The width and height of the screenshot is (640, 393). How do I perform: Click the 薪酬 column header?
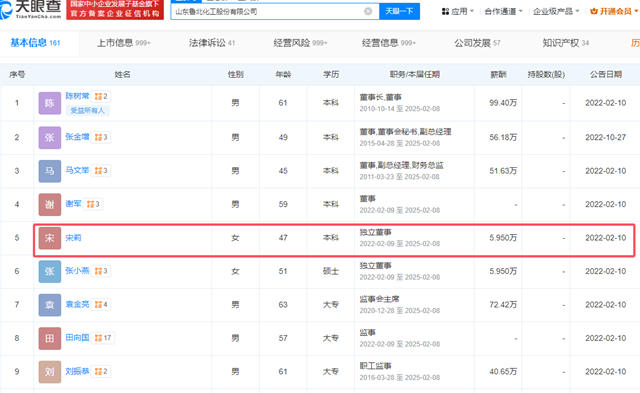(498, 74)
